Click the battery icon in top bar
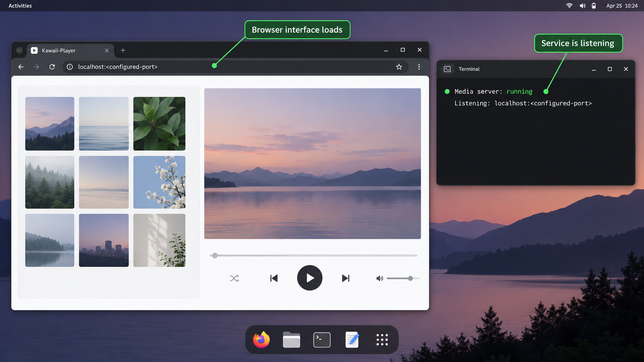This screenshot has width=644, height=362. tap(594, 6)
